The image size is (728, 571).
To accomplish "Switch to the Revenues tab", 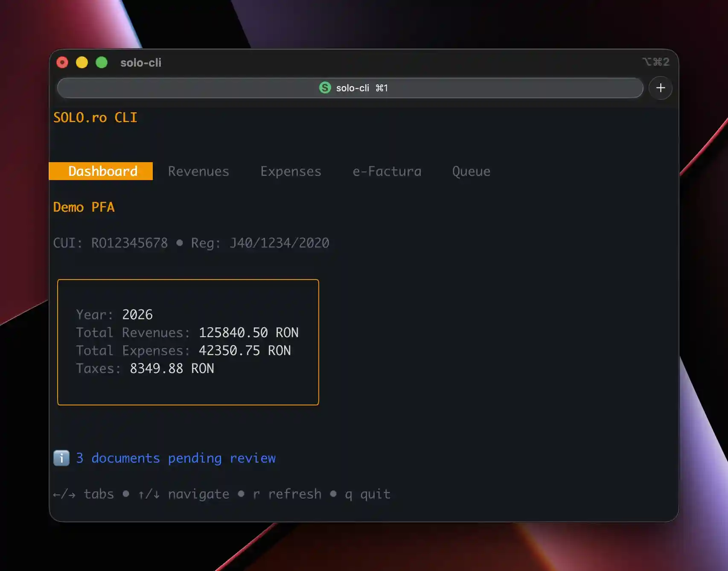I will point(198,171).
